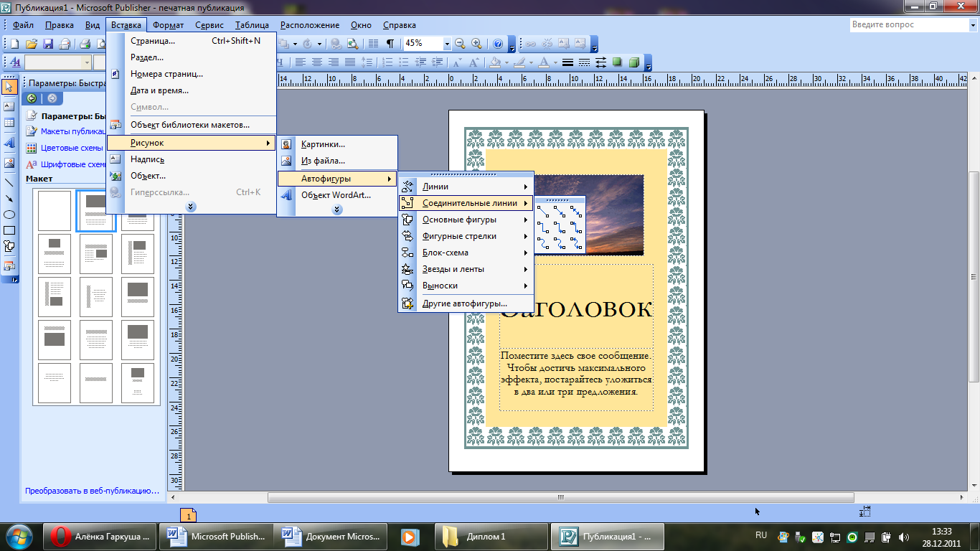The image size is (980, 551).
Task: Click the Zoom In magnifier icon
Action: point(476,44)
